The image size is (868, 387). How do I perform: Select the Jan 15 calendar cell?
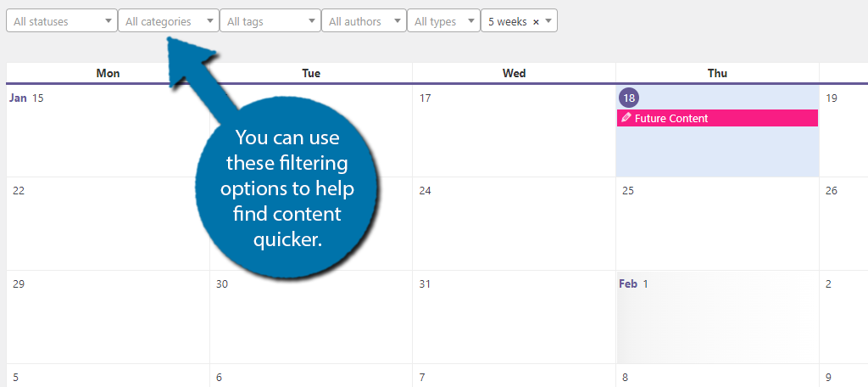[x=108, y=131]
